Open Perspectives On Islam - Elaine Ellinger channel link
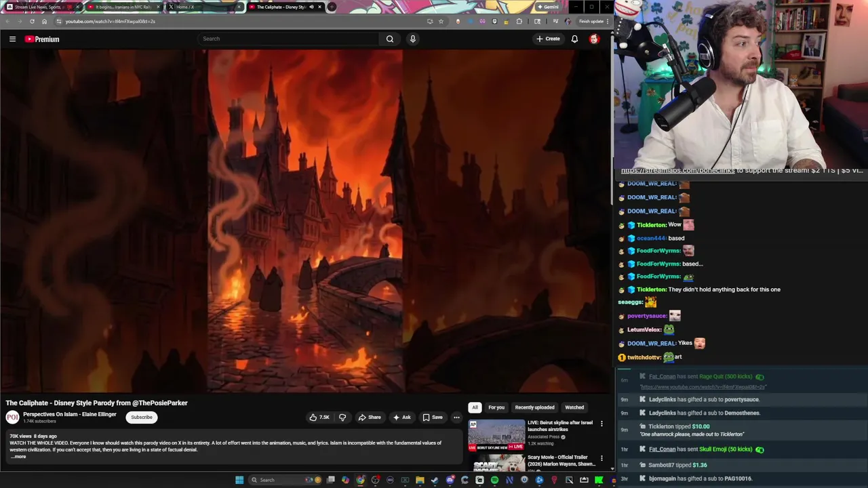 [x=70, y=414]
